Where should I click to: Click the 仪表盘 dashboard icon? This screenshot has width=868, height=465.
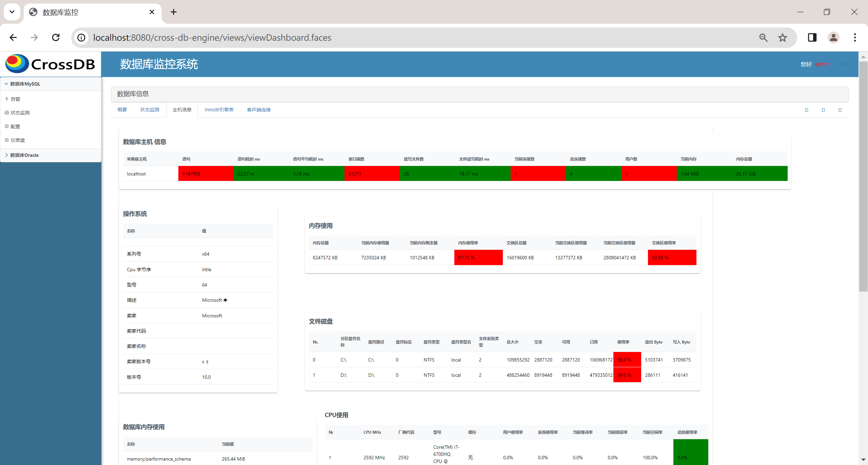pyautogui.click(x=6, y=140)
